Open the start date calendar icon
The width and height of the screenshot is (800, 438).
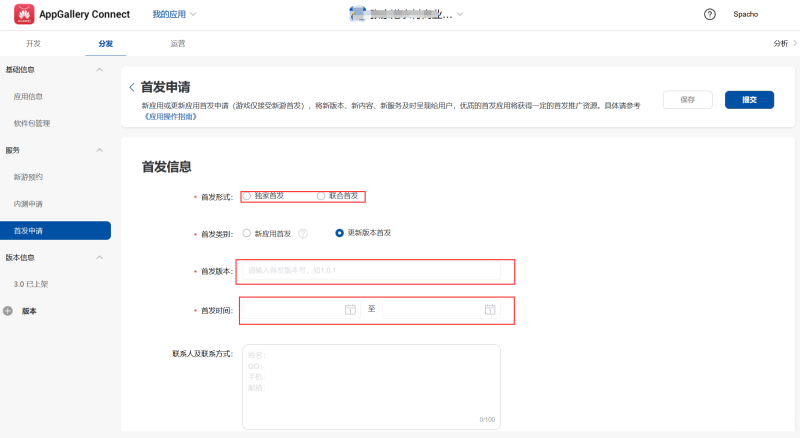click(350, 309)
